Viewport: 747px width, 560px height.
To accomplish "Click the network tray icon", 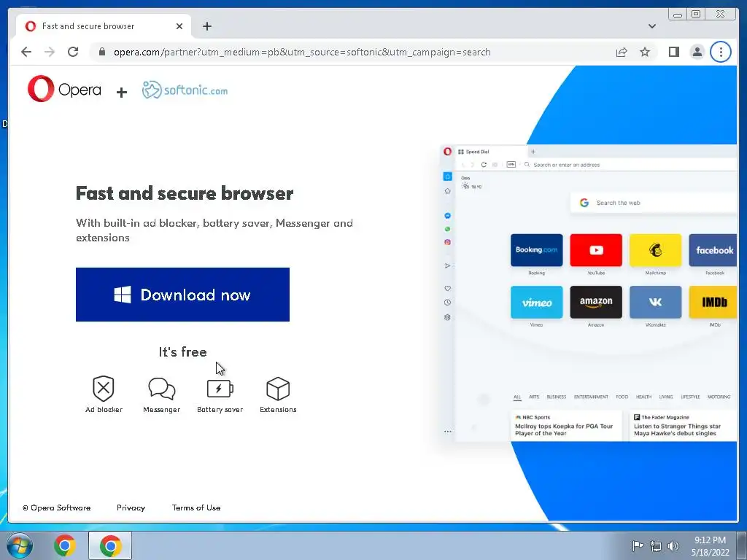I will coord(656,546).
